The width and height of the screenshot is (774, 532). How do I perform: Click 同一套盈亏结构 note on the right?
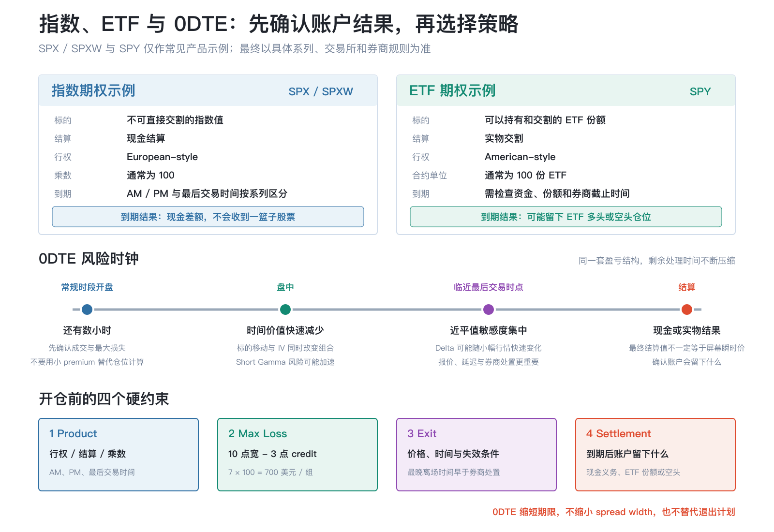point(657,261)
